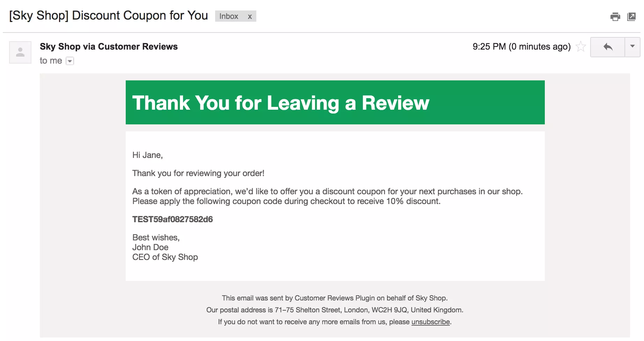Click the postal address line
Screen dimensions: 644x341
(x=334, y=310)
